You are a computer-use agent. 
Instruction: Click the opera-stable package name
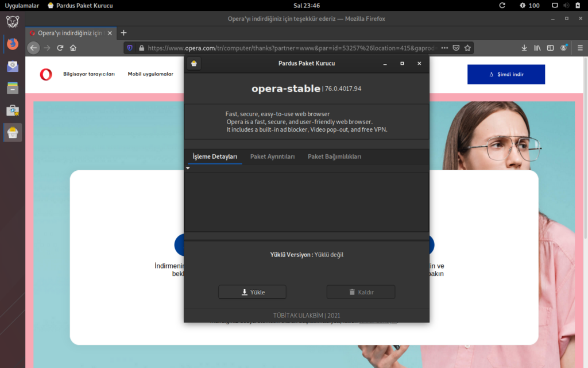[x=286, y=89]
